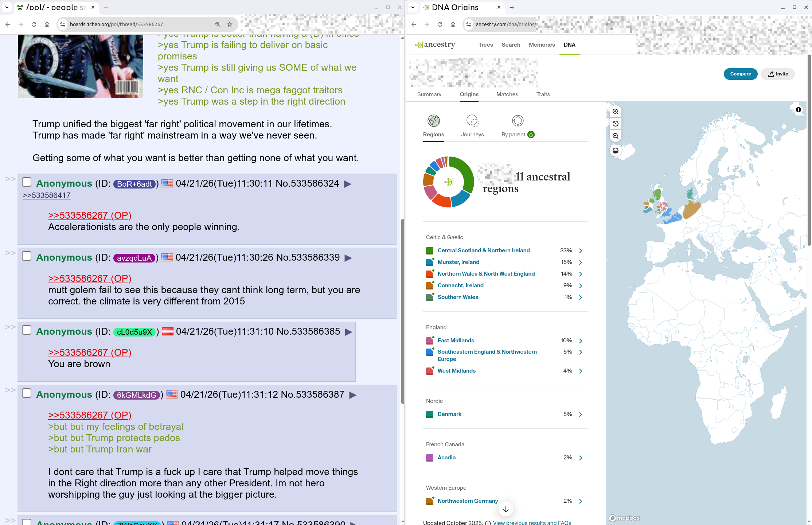Expand the Denmark region chevron
Image resolution: width=812 pixels, height=525 pixels.
pos(581,415)
